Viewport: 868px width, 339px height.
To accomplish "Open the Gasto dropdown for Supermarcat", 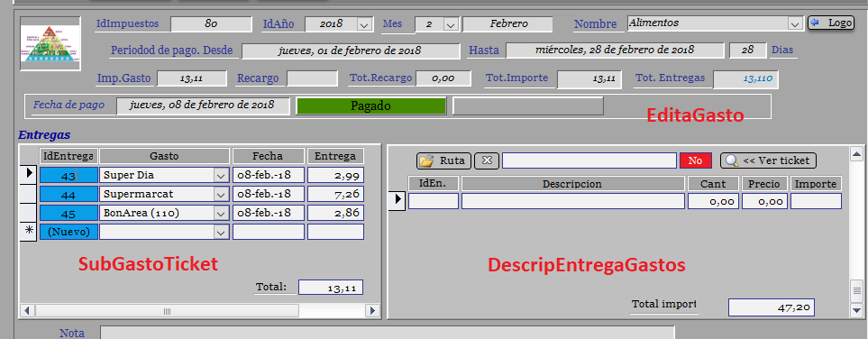I will [x=222, y=195].
